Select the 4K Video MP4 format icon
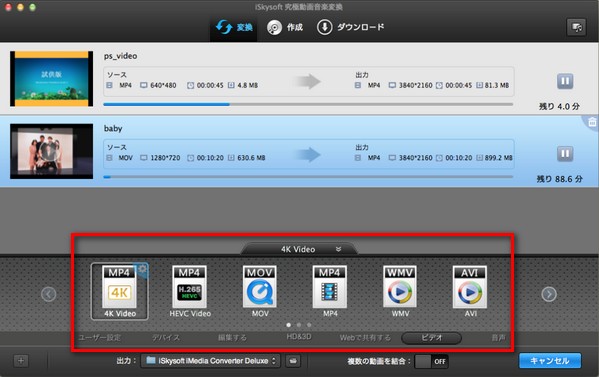This screenshot has height=377, width=599. click(x=120, y=291)
